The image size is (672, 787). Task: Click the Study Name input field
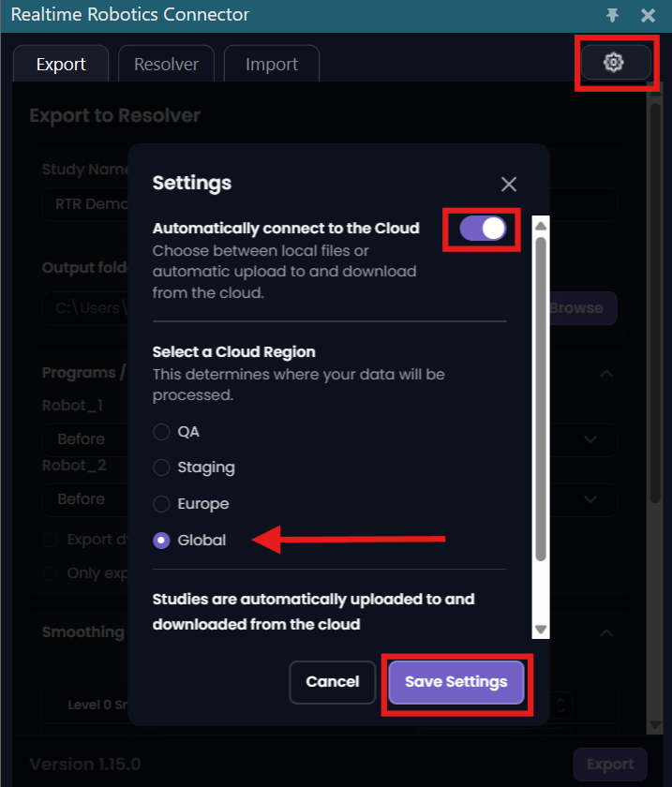(330, 204)
